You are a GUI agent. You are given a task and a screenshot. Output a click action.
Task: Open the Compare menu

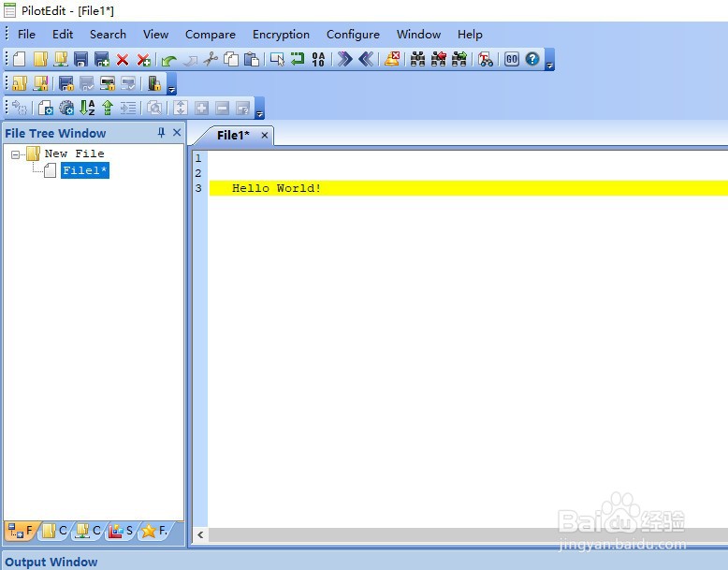211,35
